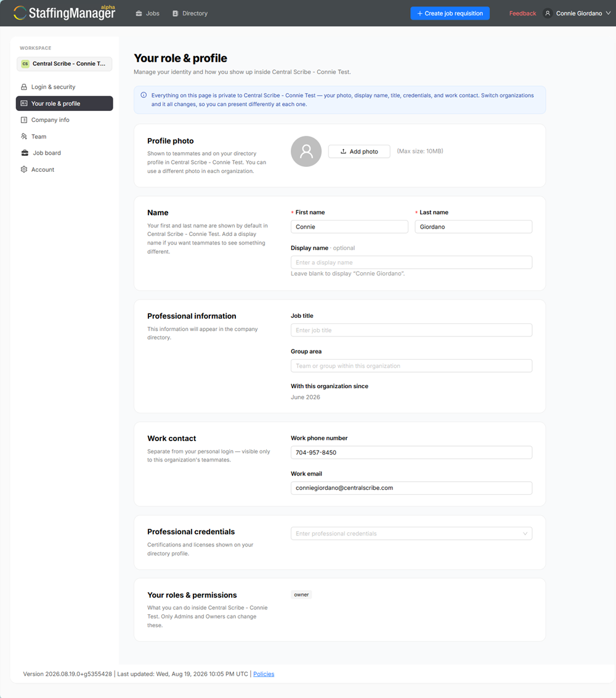Click the Last name input field
Image resolution: width=616 pixels, height=698 pixels.
click(x=474, y=227)
